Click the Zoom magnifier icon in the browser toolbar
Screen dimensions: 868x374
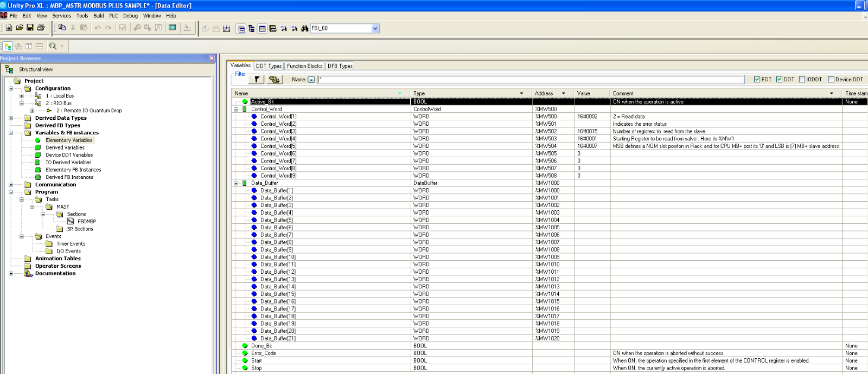[53, 46]
